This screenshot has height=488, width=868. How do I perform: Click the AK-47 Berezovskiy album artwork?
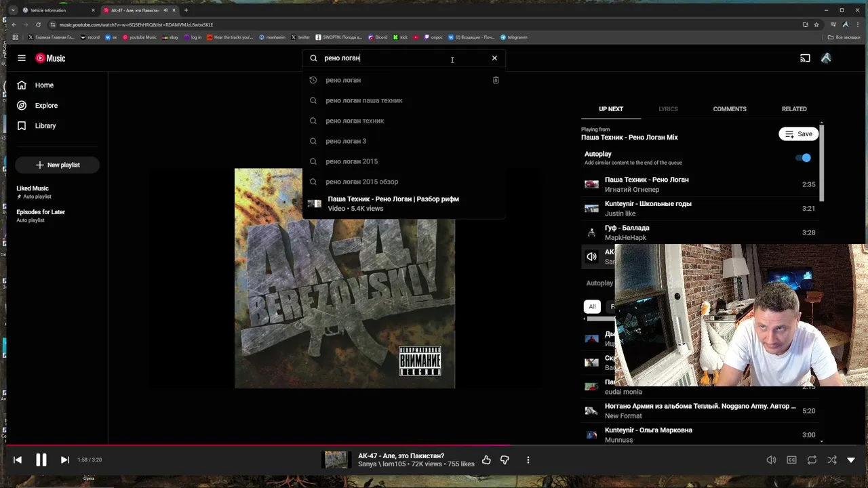[x=344, y=278]
